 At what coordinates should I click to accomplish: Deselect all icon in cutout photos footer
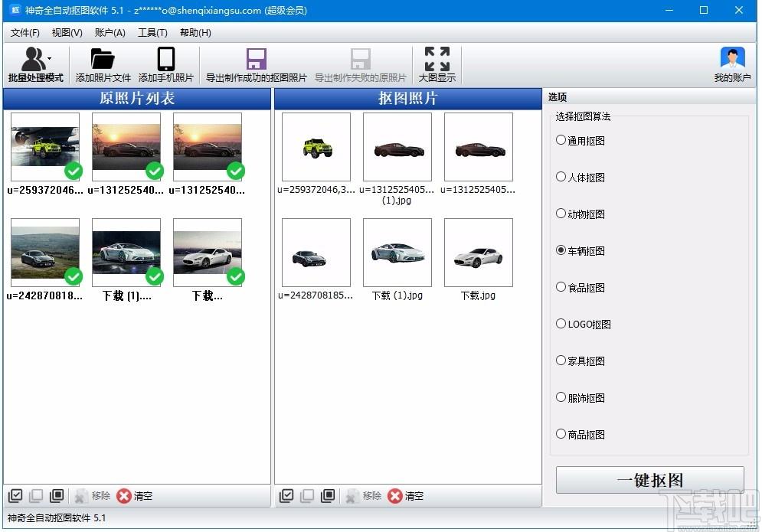[307, 495]
